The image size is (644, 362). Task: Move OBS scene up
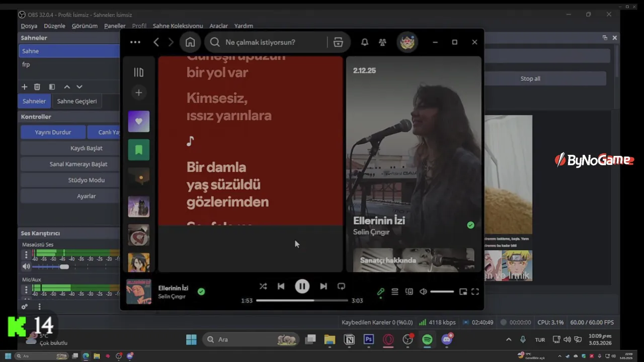point(67,87)
